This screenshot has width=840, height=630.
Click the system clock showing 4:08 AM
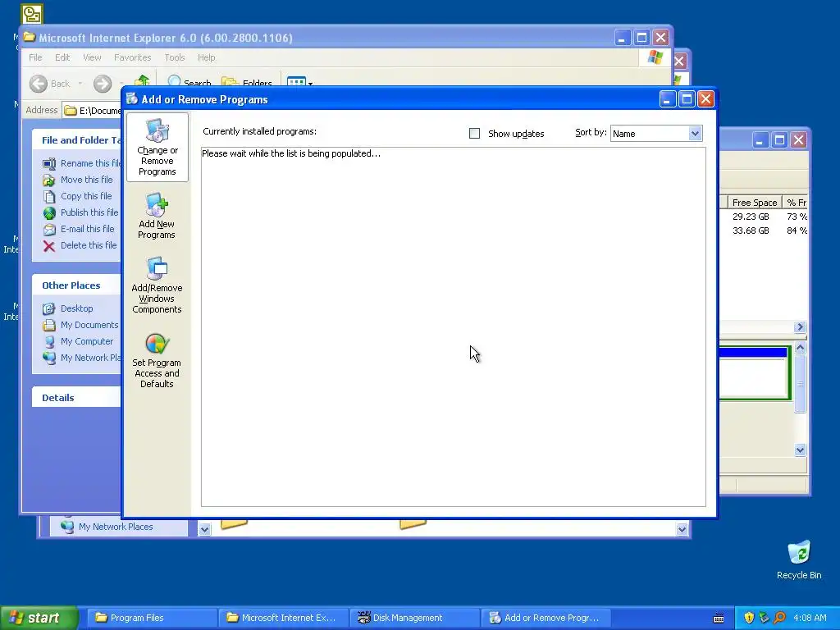(810, 618)
